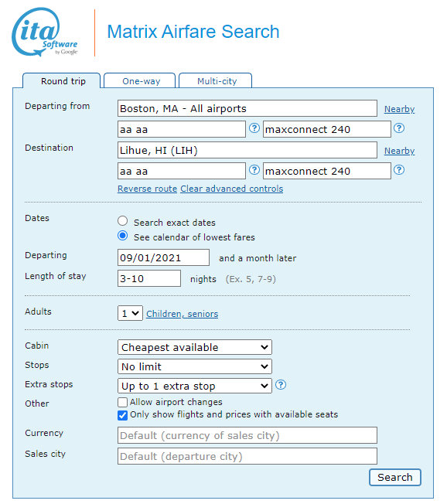This screenshot has width=447, height=504.
Task: Open the Adults count dropdown
Action: [x=130, y=313]
